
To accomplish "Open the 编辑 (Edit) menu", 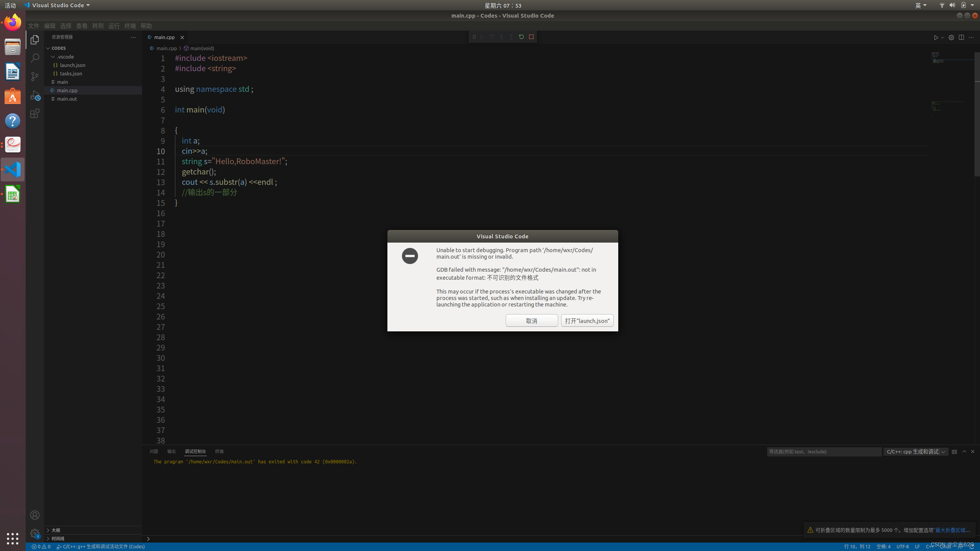I will [x=50, y=26].
